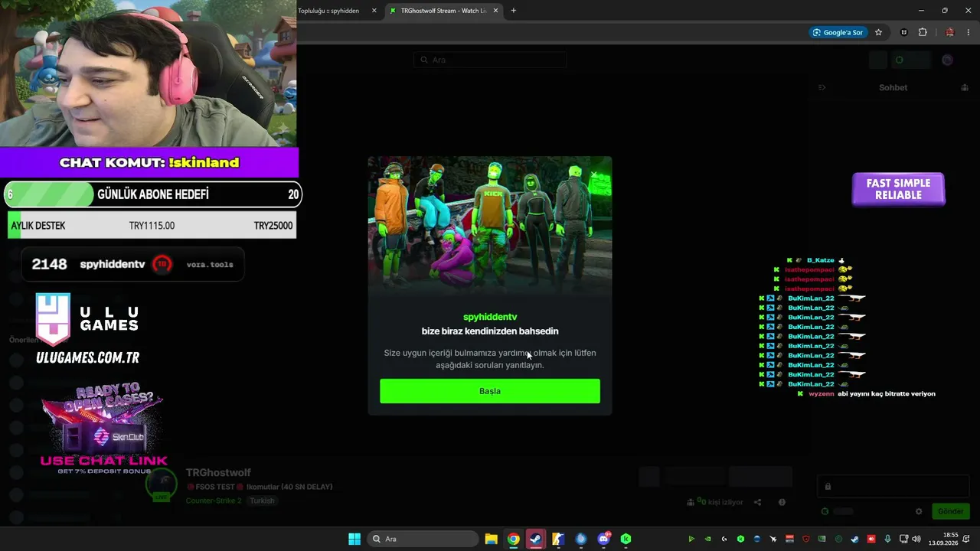Bookmark page with the star icon
The height and width of the screenshot is (551, 980).
(x=878, y=32)
